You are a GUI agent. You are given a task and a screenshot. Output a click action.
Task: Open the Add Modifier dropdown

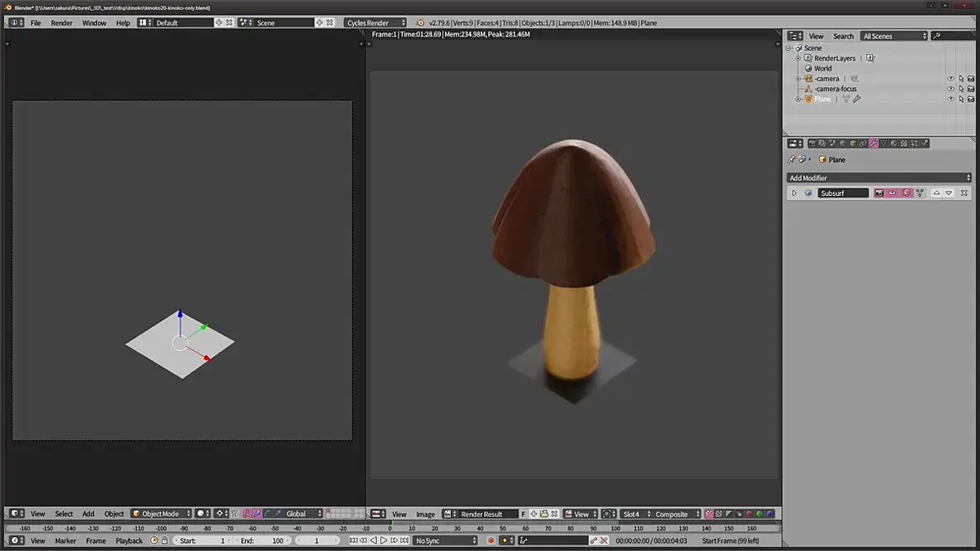pyautogui.click(x=879, y=178)
